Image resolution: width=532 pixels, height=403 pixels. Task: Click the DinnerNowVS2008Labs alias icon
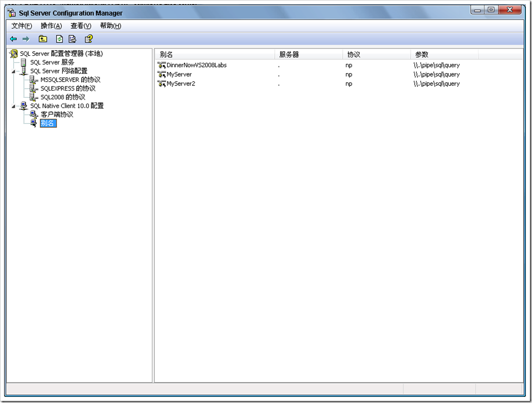[161, 65]
